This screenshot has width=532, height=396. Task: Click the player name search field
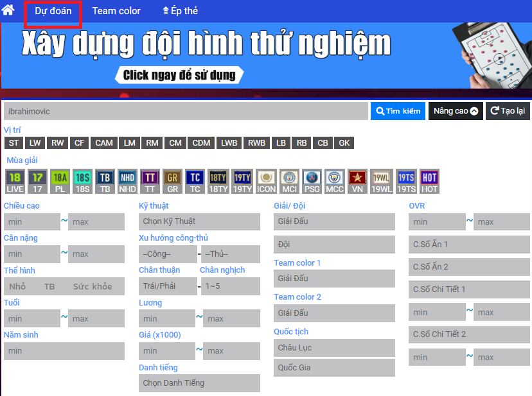point(186,111)
